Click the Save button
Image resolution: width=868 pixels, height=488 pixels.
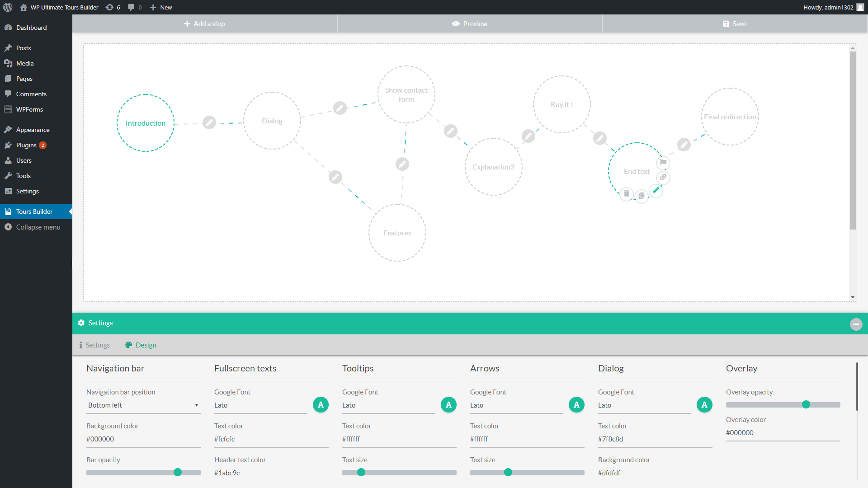click(x=735, y=24)
